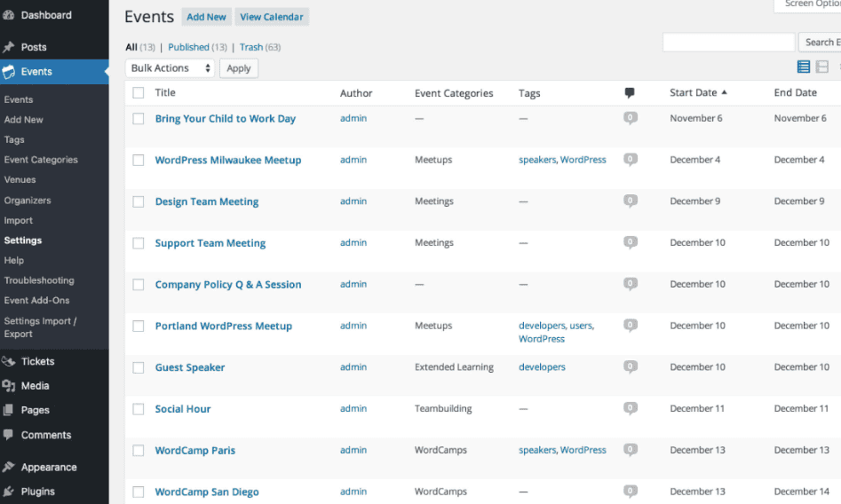Click the Posts pushpin icon
The height and width of the screenshot is (504, 841).
pyautogui.click(x=8, y=47)
